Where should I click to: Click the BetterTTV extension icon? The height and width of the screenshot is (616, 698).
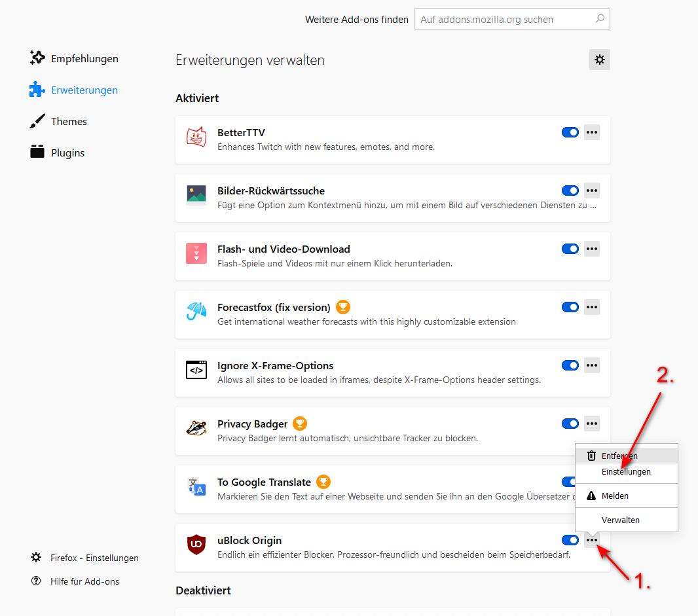pyautogui.click(x=196, y=137)
